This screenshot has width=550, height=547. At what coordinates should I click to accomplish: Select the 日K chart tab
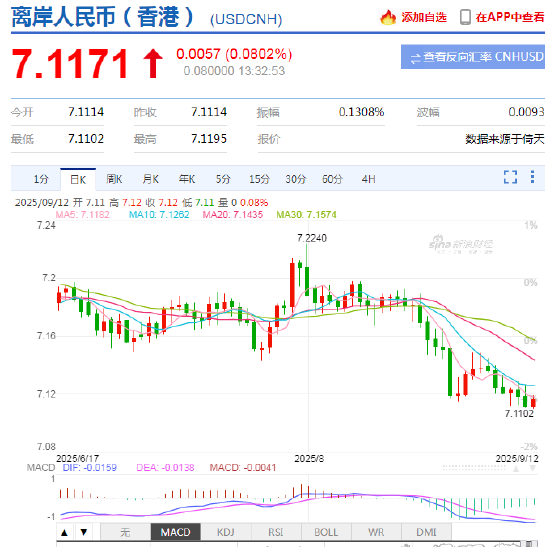click(78, 180)
